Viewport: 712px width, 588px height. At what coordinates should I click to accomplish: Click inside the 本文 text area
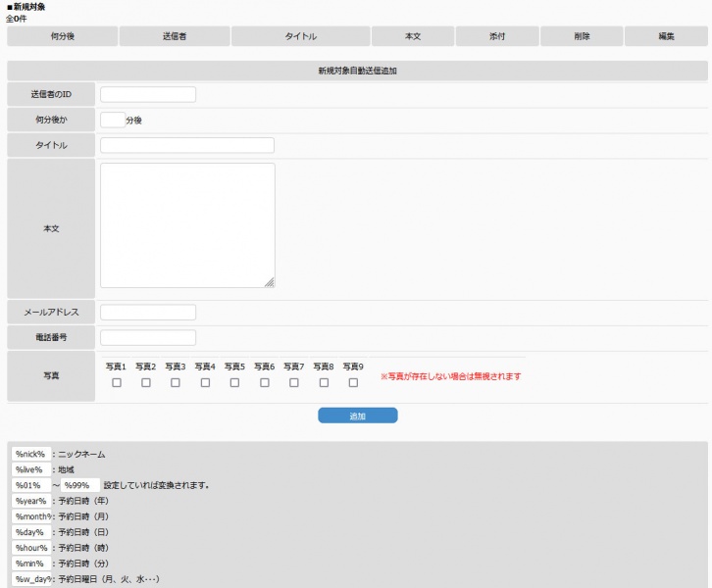tap(187, 225)
